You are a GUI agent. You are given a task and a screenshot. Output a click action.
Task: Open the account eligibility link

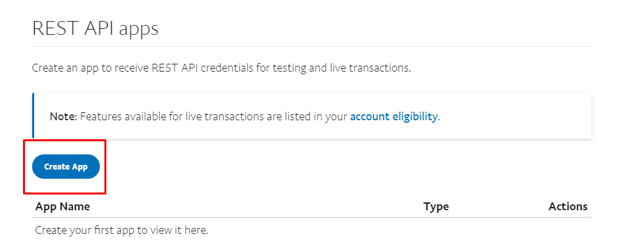pyautogui.click(x=393, y=116)
